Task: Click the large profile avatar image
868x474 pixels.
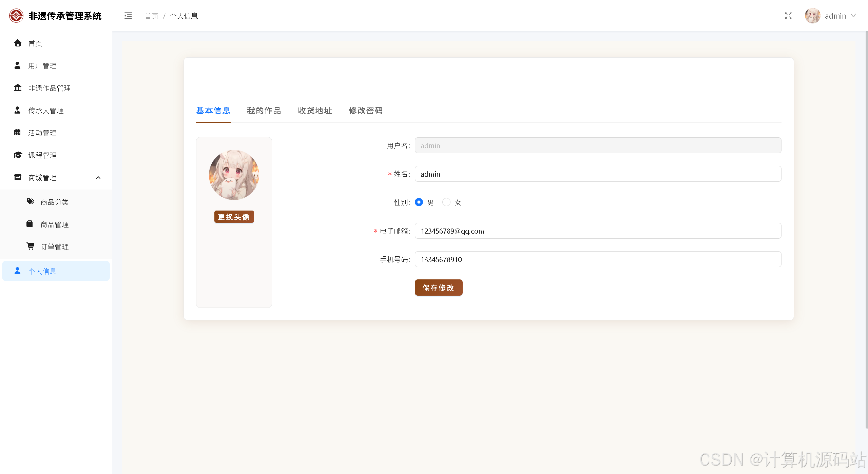Action: 234,175
